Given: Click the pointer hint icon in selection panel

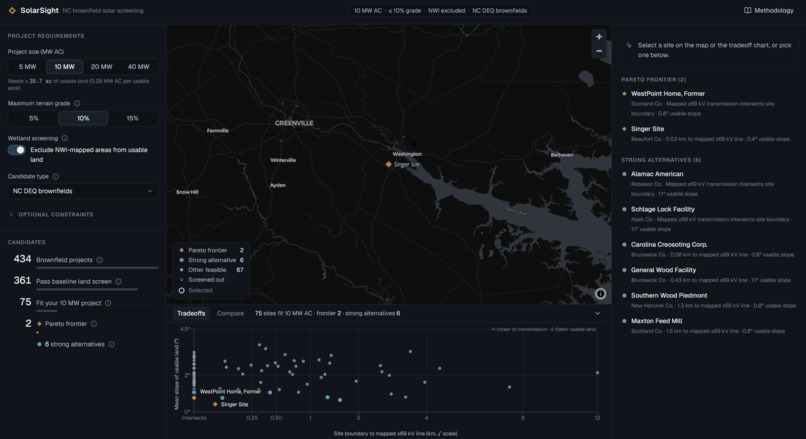Looking at the screenshot, I should click(629, 45).
